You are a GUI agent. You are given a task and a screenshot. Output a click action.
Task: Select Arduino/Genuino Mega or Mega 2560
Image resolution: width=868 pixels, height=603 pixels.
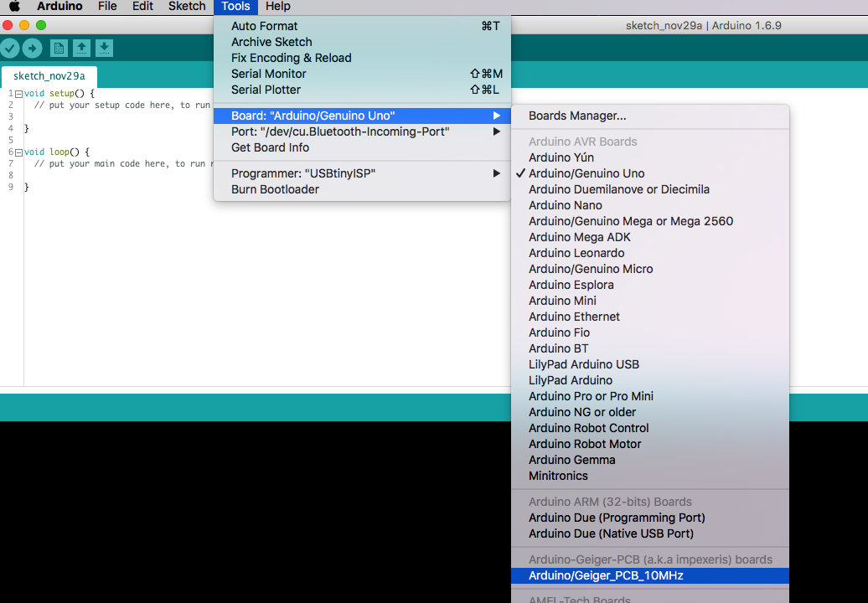tap(650, 221)
